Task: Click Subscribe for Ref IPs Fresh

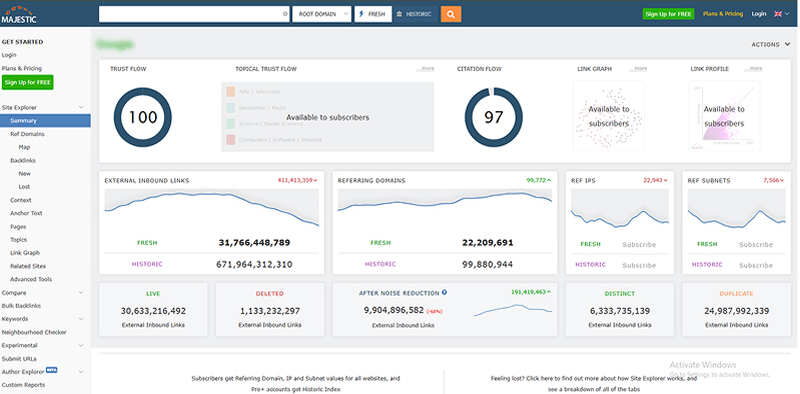Action: click(x=639, y=244)
